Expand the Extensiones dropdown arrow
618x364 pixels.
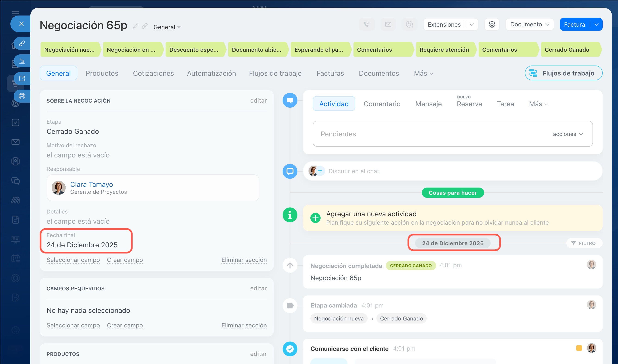click(x=472, y=25)
